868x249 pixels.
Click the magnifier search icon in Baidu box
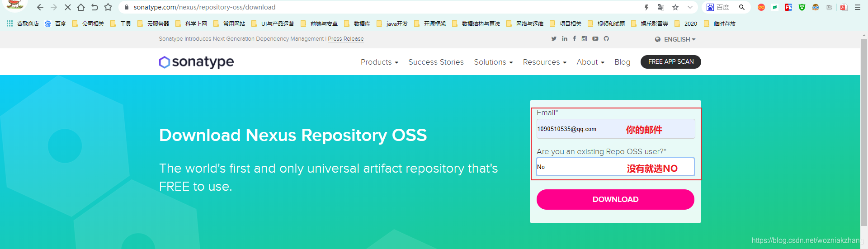click(x=742, y=7)
